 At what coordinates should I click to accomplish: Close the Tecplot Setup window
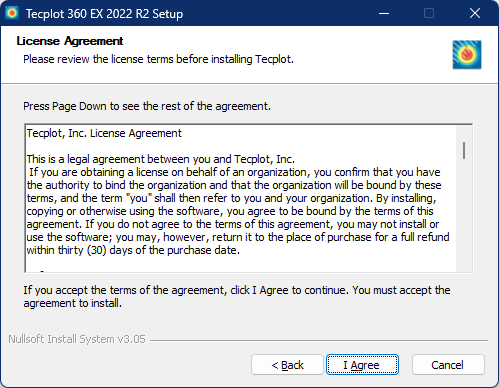coord(475,13)
